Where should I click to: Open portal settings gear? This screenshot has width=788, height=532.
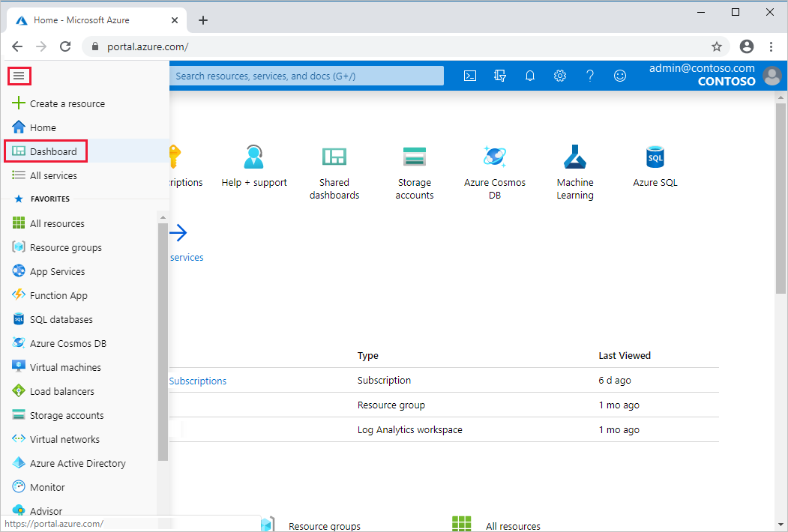(560, 75)
